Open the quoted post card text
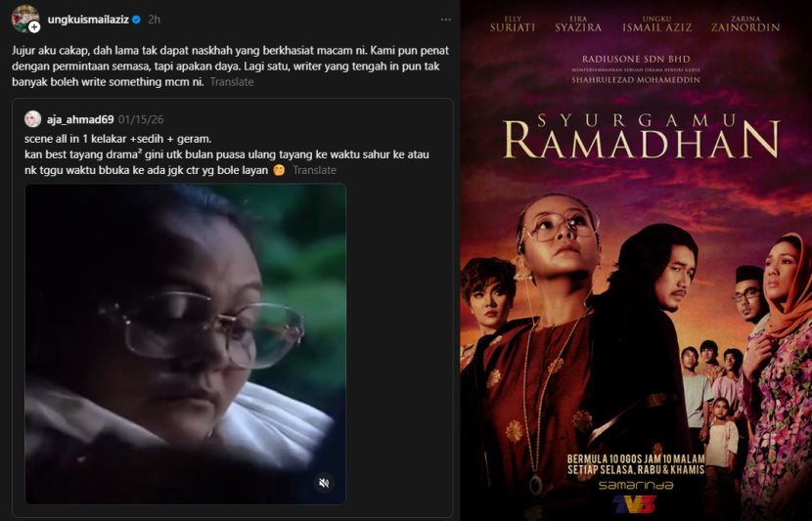The image size is (812, 521). click(226, 154)
